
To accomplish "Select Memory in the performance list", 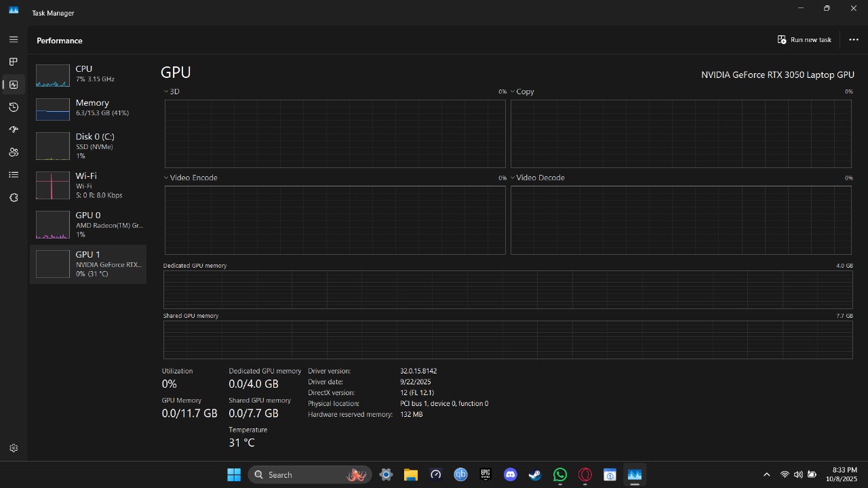I will tap(88, 108).
